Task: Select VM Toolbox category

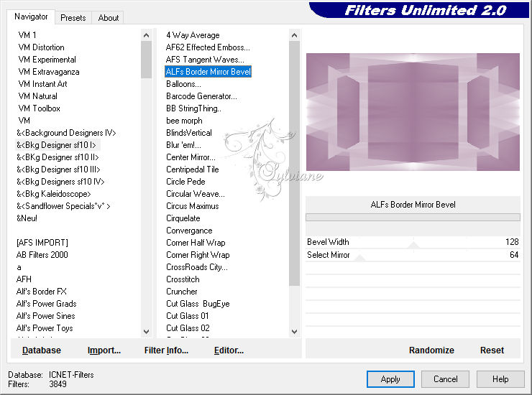Action: click(39, 108)
